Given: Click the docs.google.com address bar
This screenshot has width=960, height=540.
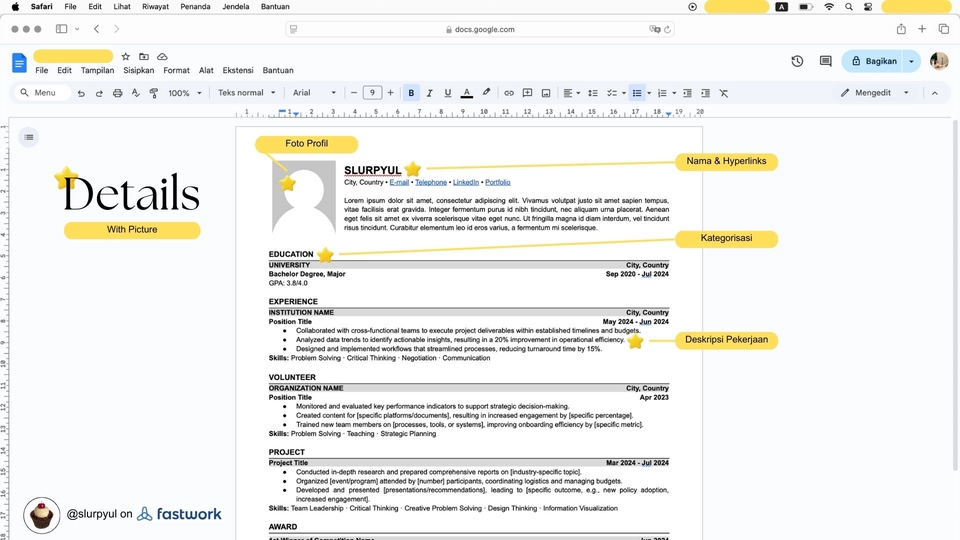Looking at the screenshot, I should (x=480, y=29).
